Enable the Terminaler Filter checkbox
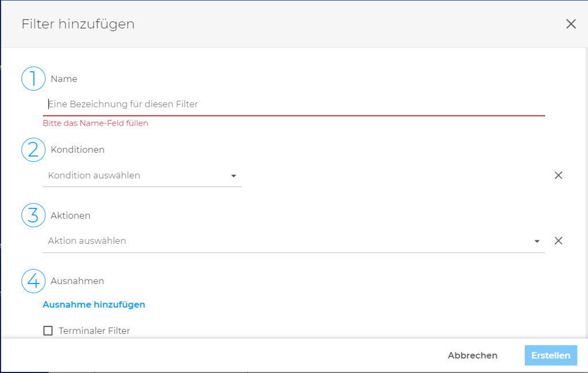Screen dimensions: 588x373 coord(48,331)
